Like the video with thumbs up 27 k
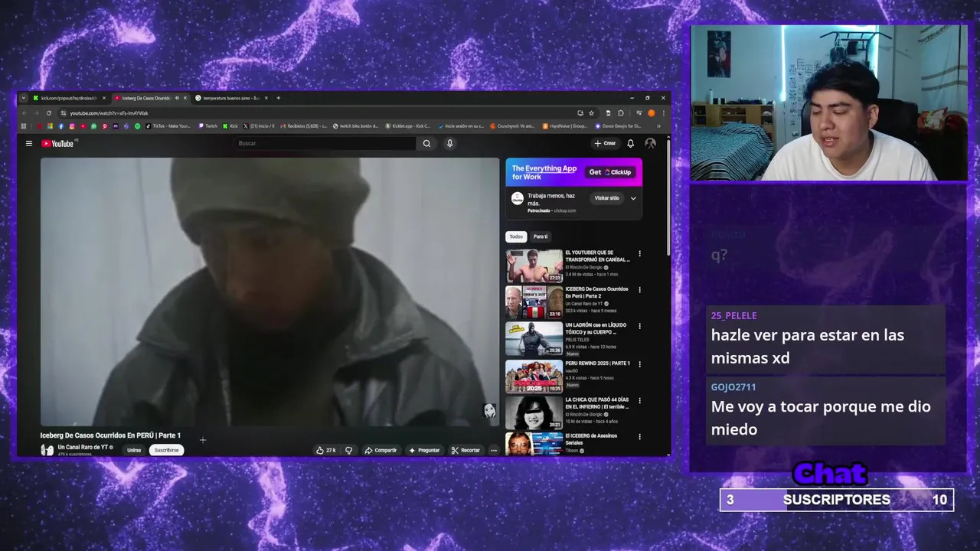Image resolution: width=980 pixels, height=551 pixels. 326,450
